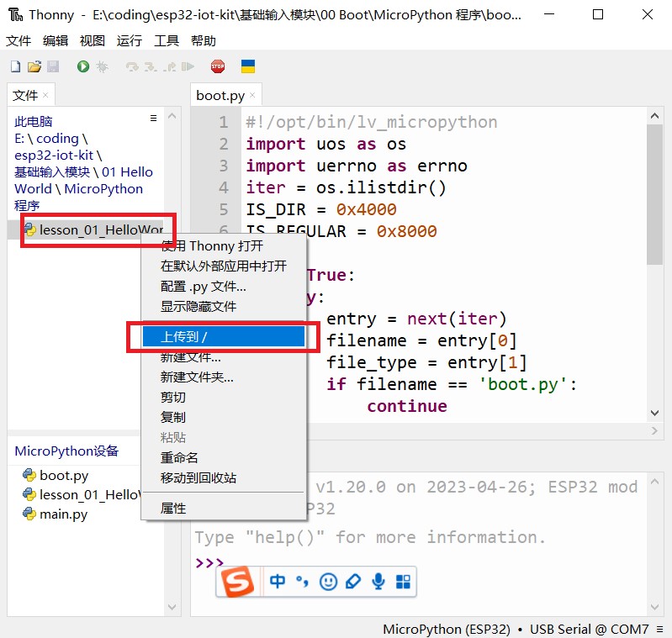The width and height of the screenshot is (672, 638).
Task: Choose 重命名 in the context menu
Action: pyautogui.click(x=180, y=457)
